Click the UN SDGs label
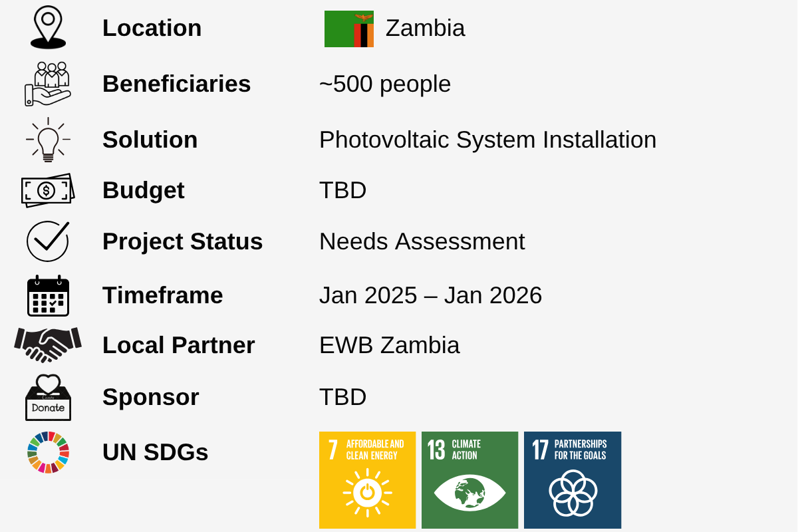 [155, 452]
